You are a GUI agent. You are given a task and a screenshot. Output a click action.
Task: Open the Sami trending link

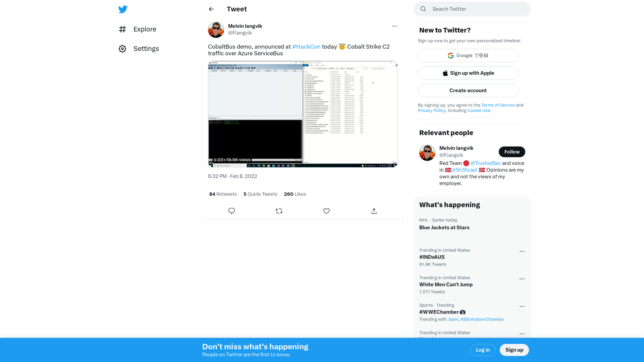point(453,319)
